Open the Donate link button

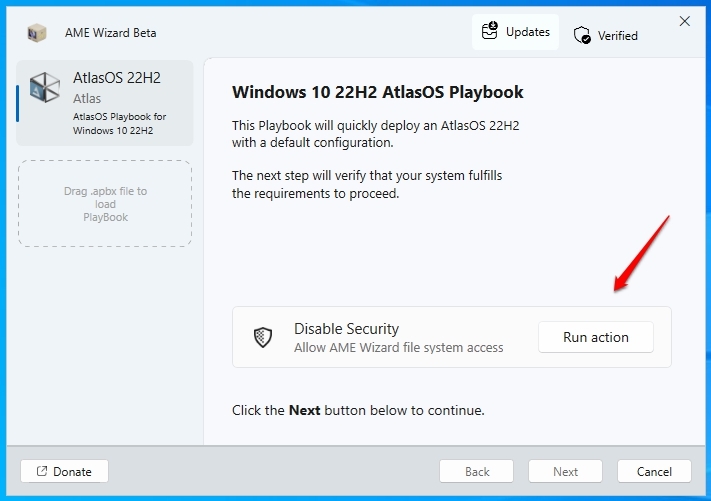(64, 472)
